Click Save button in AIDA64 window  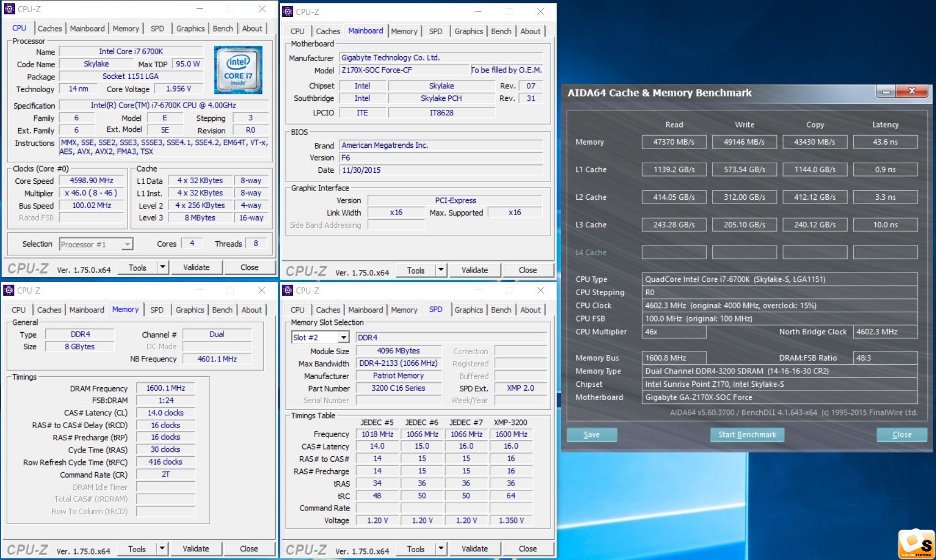pyautogui.click(x=591, y=434)
